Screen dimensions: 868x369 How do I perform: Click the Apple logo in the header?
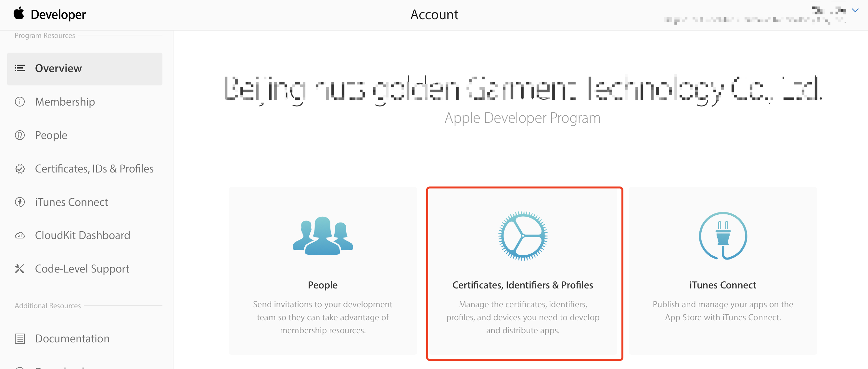point(19,13)
